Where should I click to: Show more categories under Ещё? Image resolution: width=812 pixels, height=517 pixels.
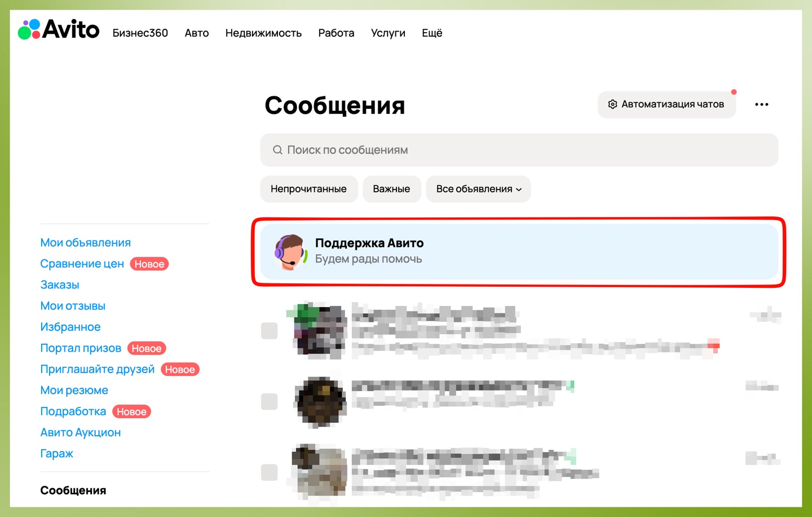pyautogui.click(x=432, y=33)
